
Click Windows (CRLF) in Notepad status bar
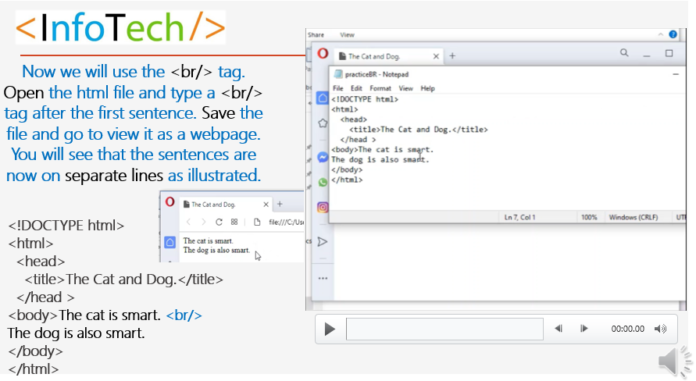(x=633, y=217)
